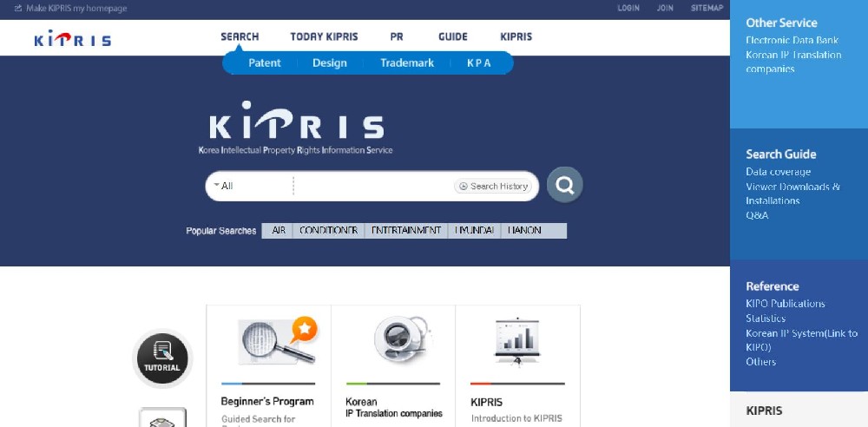
Task: Open the SEARCH menu
Action: [x=240, y=36]
